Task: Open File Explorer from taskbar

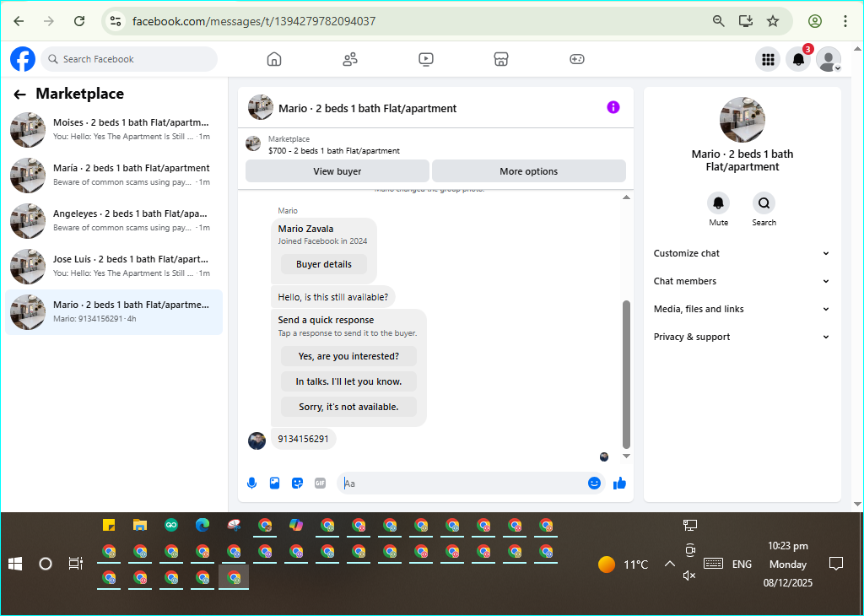Action: [x=140, y=525]
